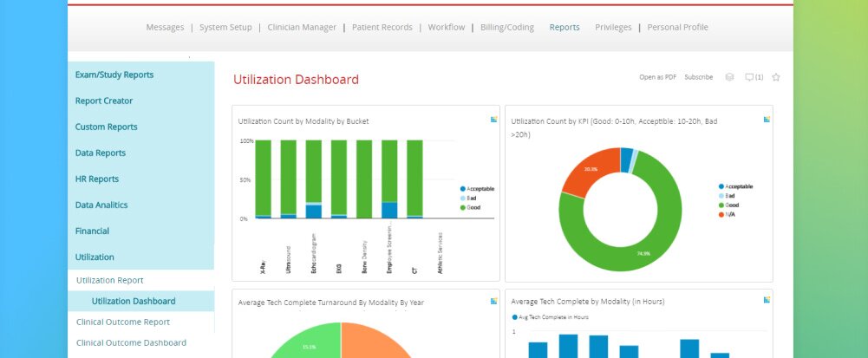868x358 pixels.
Task: Click the layers cube icon near Subscribe
Action: coord(729,77)
